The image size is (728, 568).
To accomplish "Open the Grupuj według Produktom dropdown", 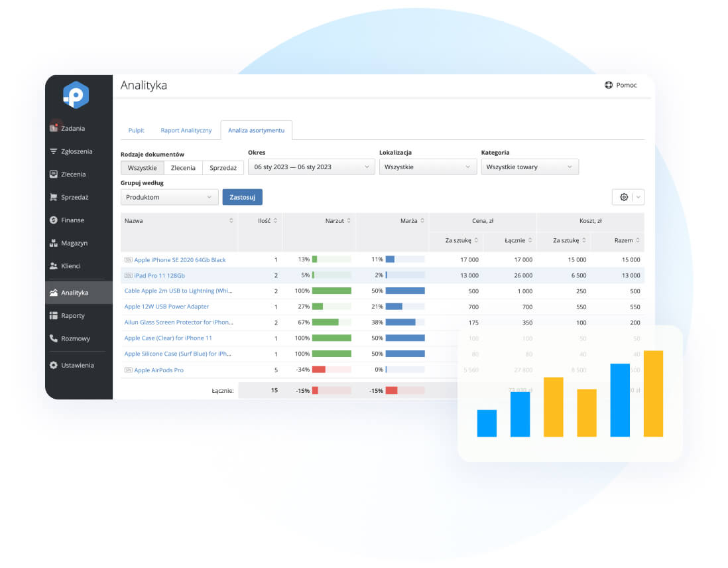I will (x=169, y=197).
